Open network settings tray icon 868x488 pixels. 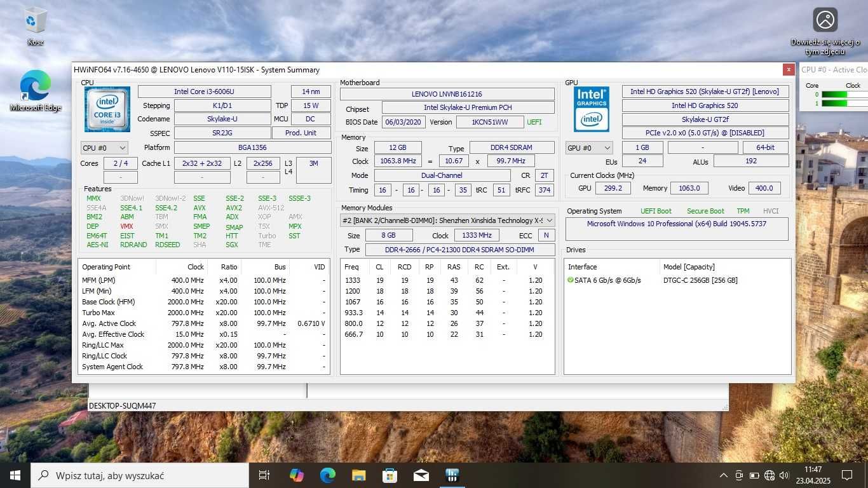(x=770, y=475)
